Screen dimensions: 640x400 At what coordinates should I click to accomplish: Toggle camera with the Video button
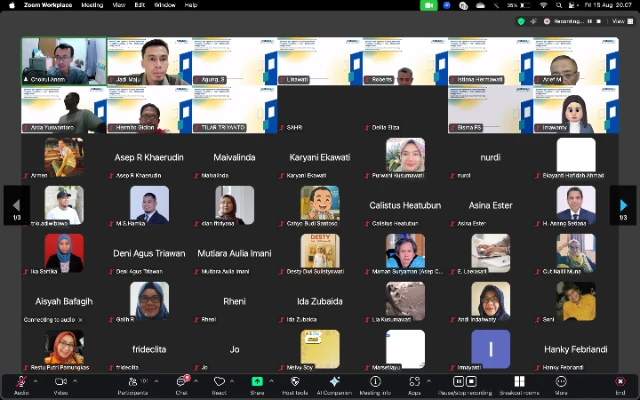point(60,382)
